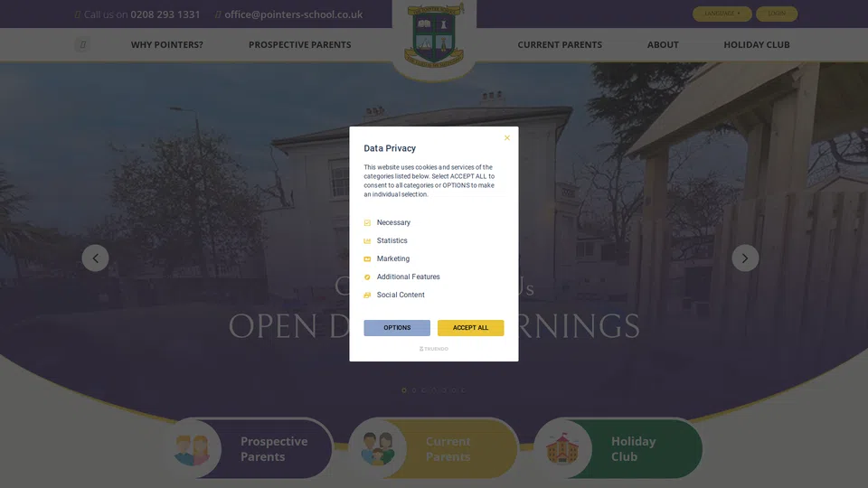Image resolution: width=868 pixels, height=488 pixels.
Task: Open the Why Pointers? menu
Action: click(166, 45)
